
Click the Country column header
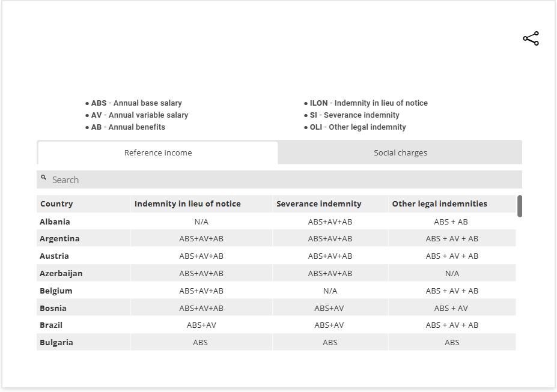pos(56,204)
